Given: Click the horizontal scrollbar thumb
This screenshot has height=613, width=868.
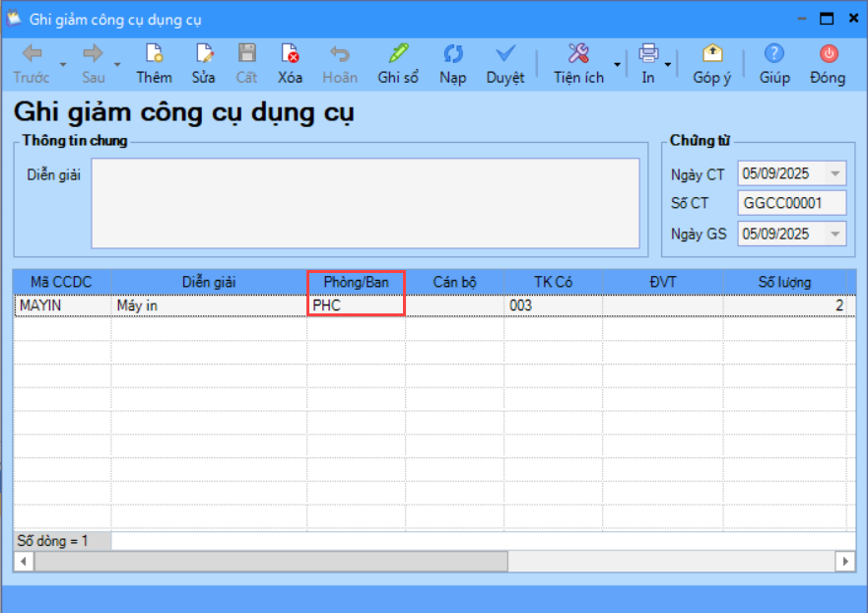Looking at the screenshot, I should point(271,562).
